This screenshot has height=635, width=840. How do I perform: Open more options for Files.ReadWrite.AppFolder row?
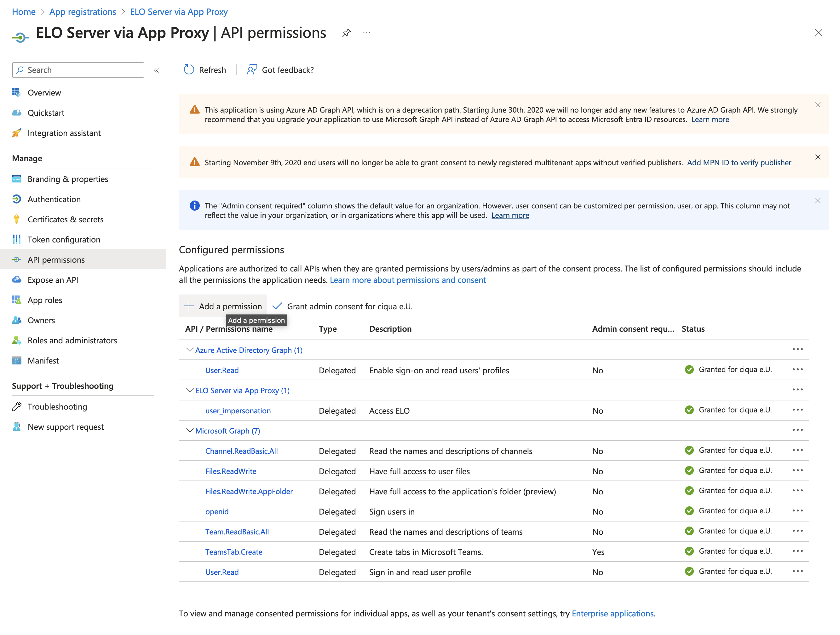(797, 490)
